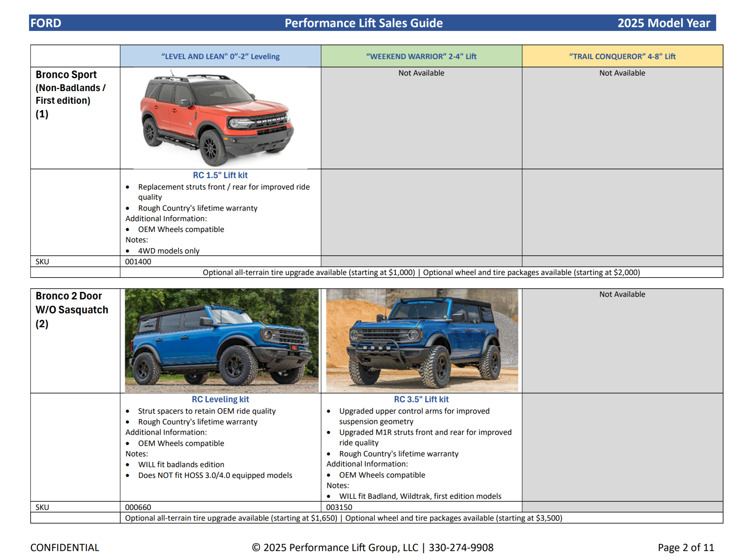Image resolution: width=747 pixels, height=560 pixels.
Task: Click "Does NOT fit HOSS 3.0/4.0 equipped models"
Action: point(215,475)
